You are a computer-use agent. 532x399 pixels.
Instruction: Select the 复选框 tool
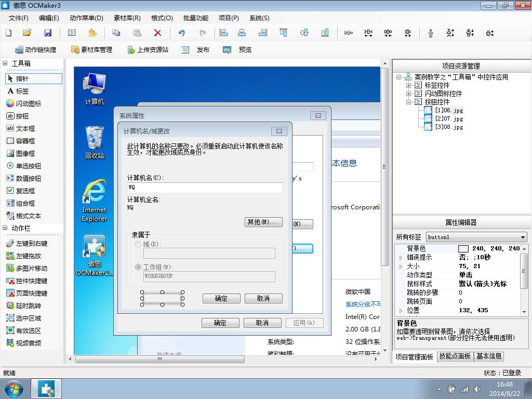[x=21, y=191]
